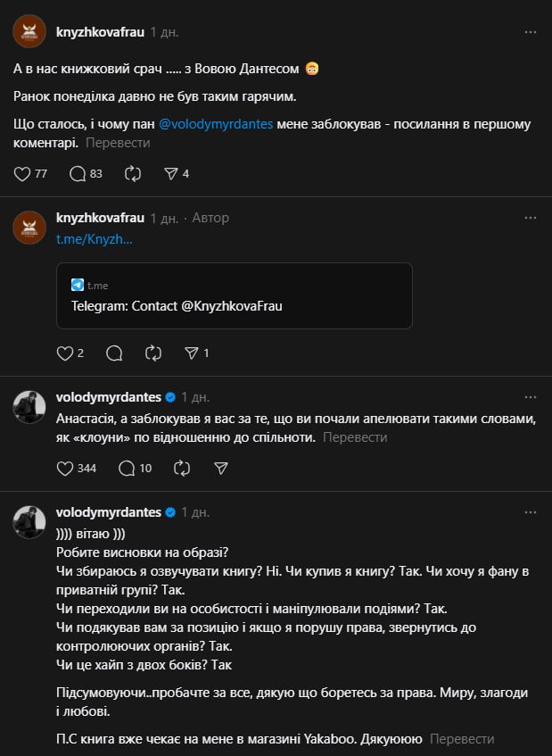Like the Telegram link comment with 2 likes
This screenshot has width=552, height=756.
[x=64, y=353]
